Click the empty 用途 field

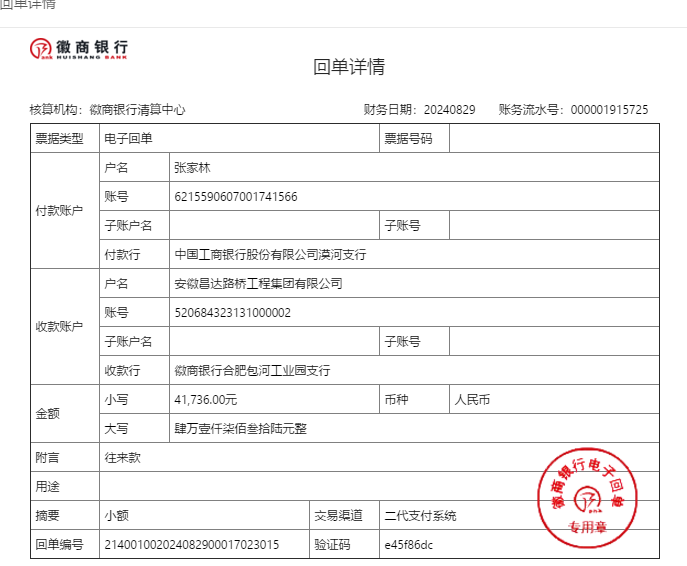[300, 487]
